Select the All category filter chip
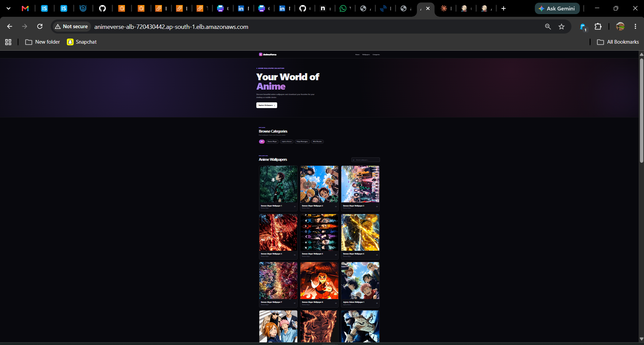Screen dimensions: 644x345 (262, 142)
